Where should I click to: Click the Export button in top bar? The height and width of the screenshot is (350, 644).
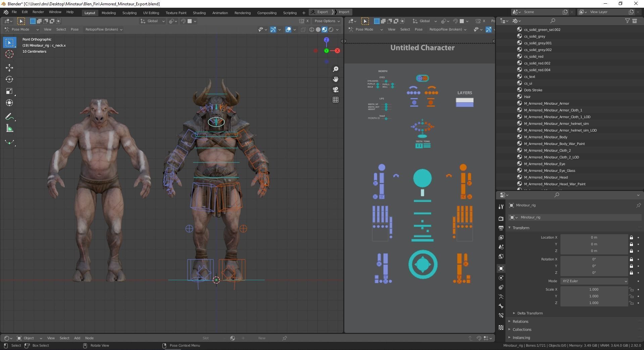(x=319, y=12)
